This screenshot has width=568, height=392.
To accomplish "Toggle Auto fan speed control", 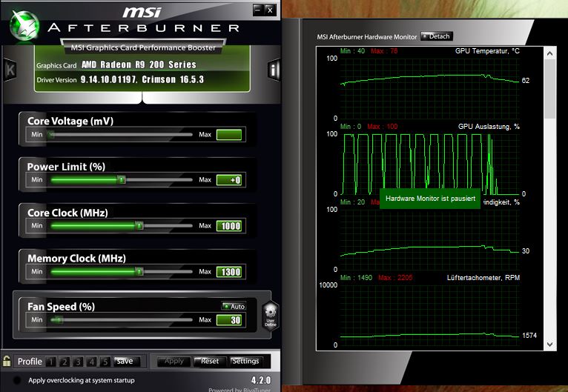I will 234,306.
